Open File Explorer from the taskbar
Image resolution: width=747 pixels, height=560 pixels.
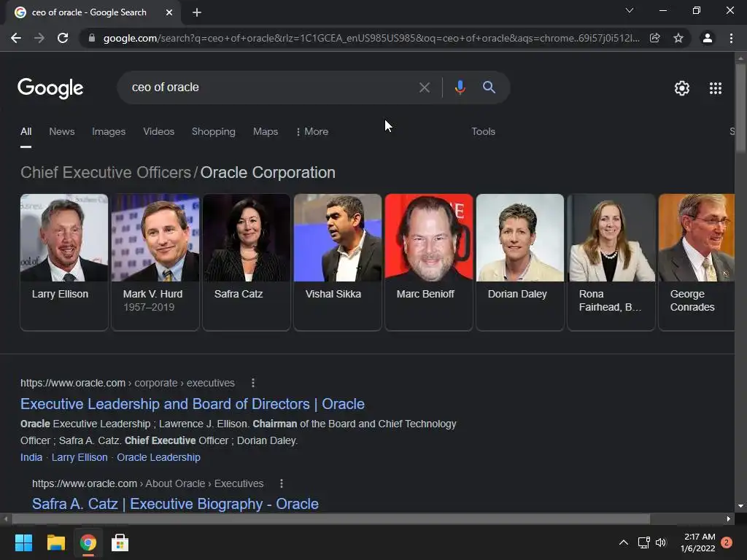[55, 542]
